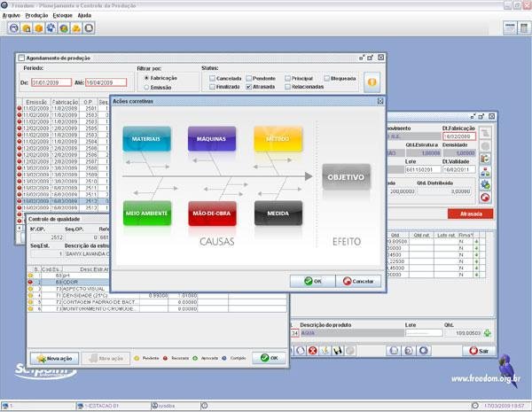The image size is (532, 412).
Task: Click the Fabricação column header in schedule table
Action: [x=65, y=102]
